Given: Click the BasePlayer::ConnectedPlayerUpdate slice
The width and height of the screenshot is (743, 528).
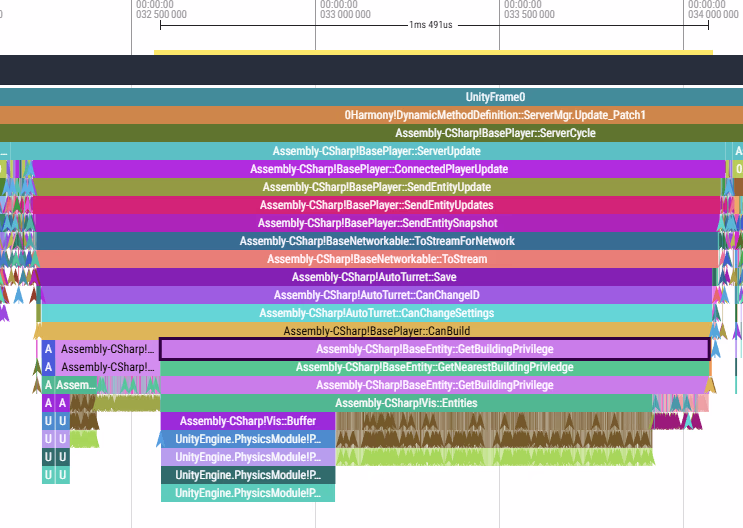Looking at the screenshot, I should (379, 169).
